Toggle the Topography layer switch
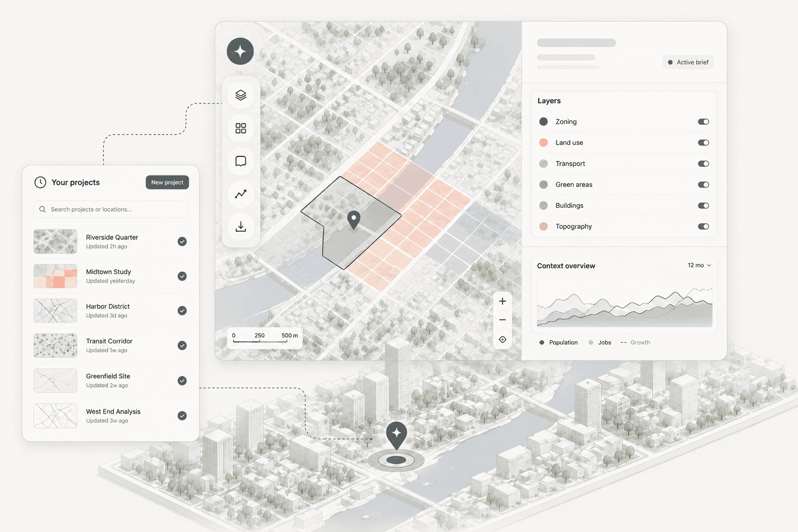This screenshot has width=798, height=532. [x=703, y=227]
